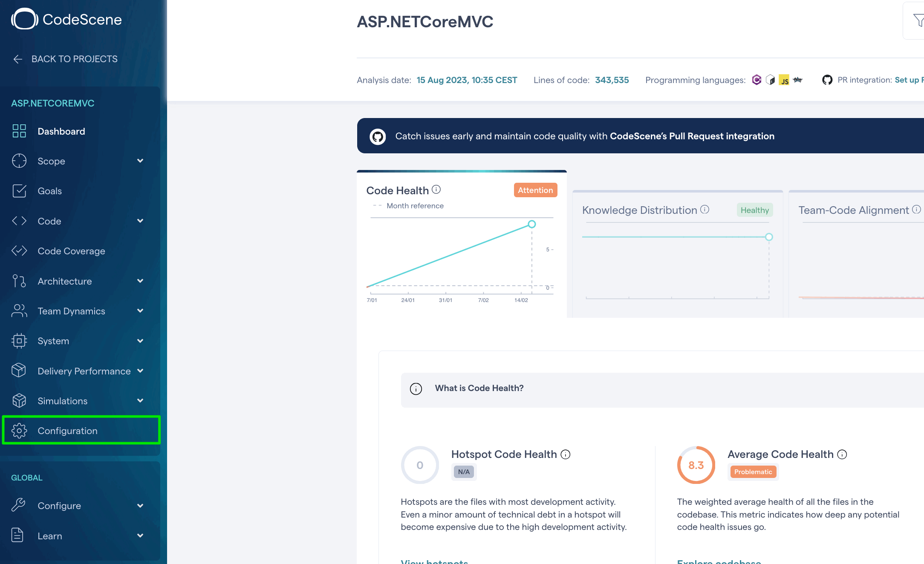
Task: Expand the System menu chevron
Action: coord(140,341)
